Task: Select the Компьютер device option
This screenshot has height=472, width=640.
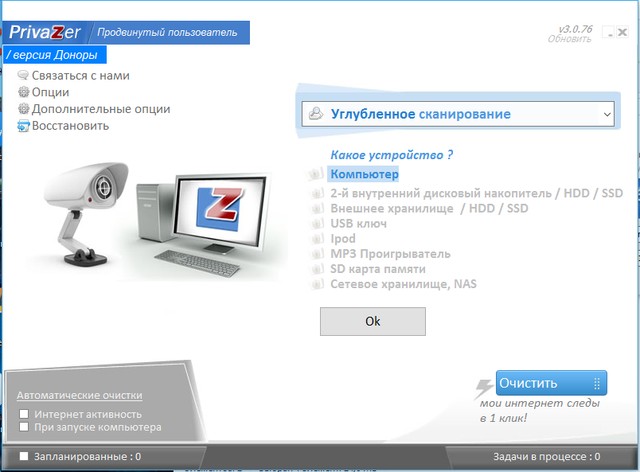Action: [x=363, y=174]
